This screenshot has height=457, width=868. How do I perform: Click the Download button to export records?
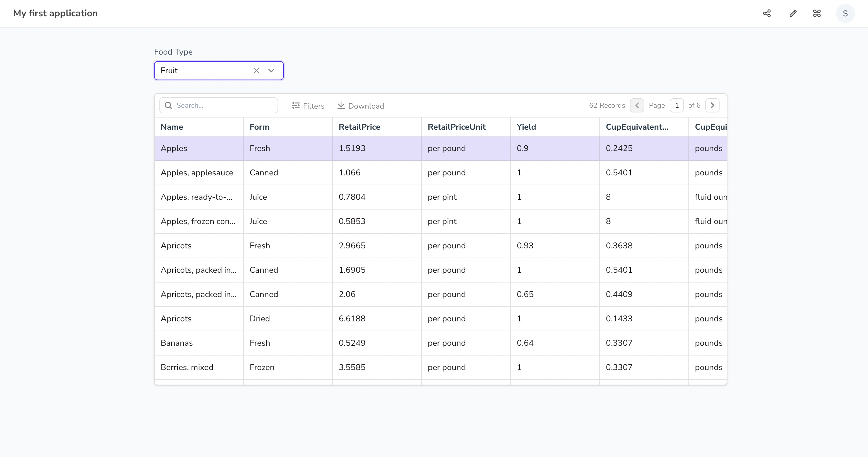(x=360, y=105)
